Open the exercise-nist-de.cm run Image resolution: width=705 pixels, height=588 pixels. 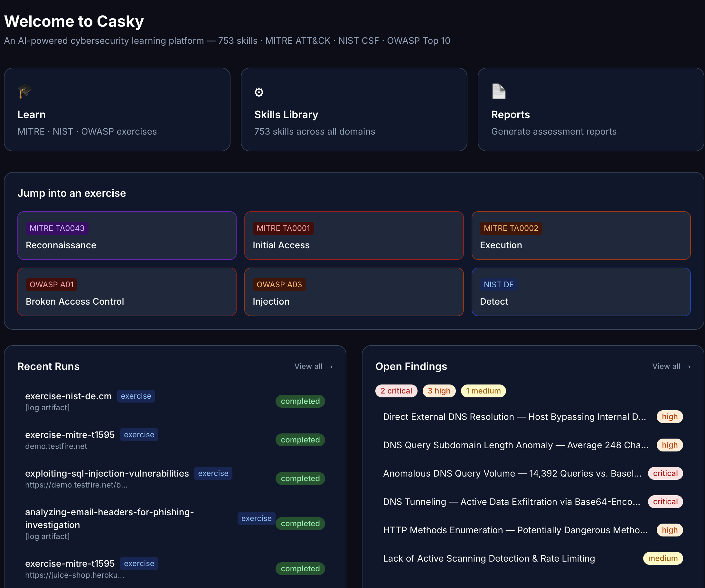175,401
